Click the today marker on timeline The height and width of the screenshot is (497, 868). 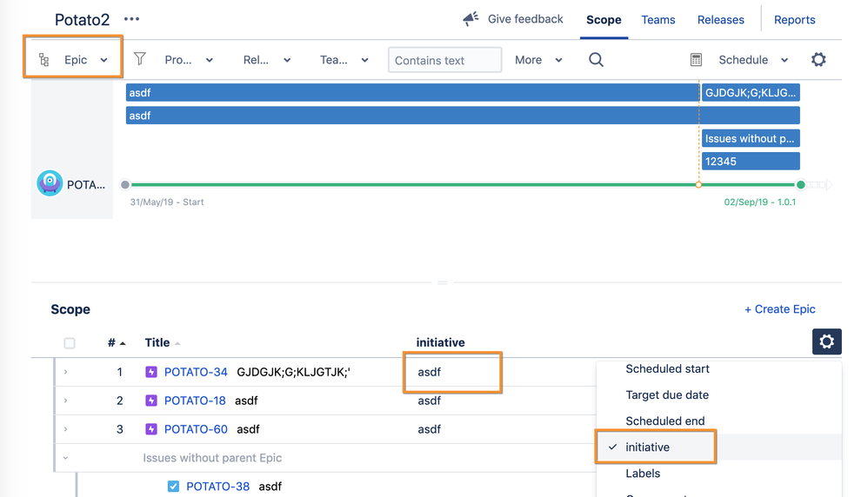click(698, 185)
